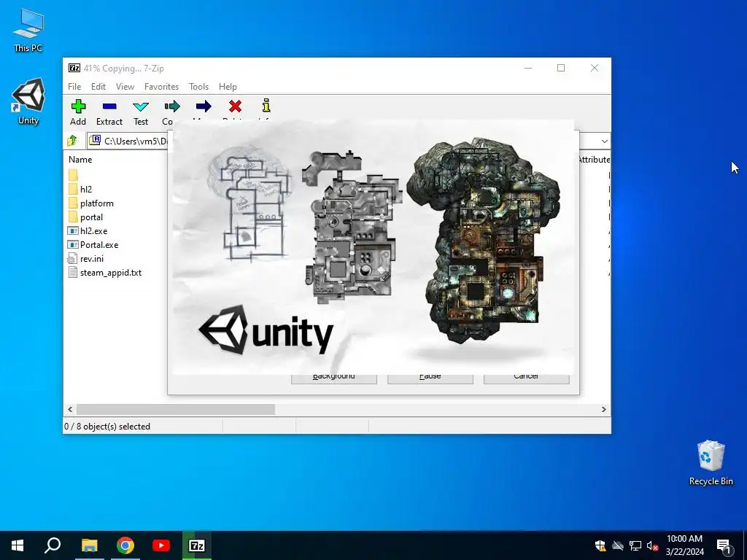Viewport: 747px width, 560px height.
Task: Open the Favorites menu
Action: point(161,87)
